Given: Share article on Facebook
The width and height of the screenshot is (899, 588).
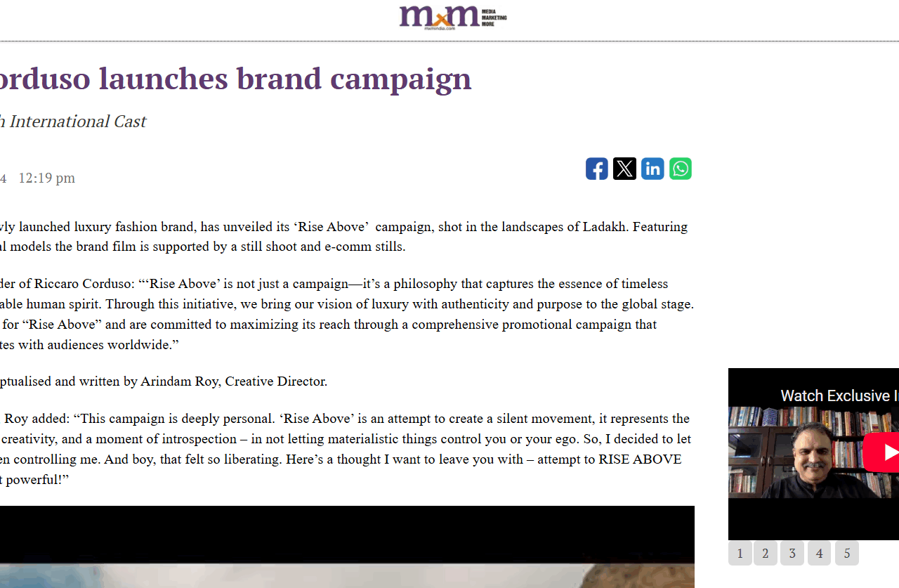Looking at the screenshot, I should click(x=597, y=169).
